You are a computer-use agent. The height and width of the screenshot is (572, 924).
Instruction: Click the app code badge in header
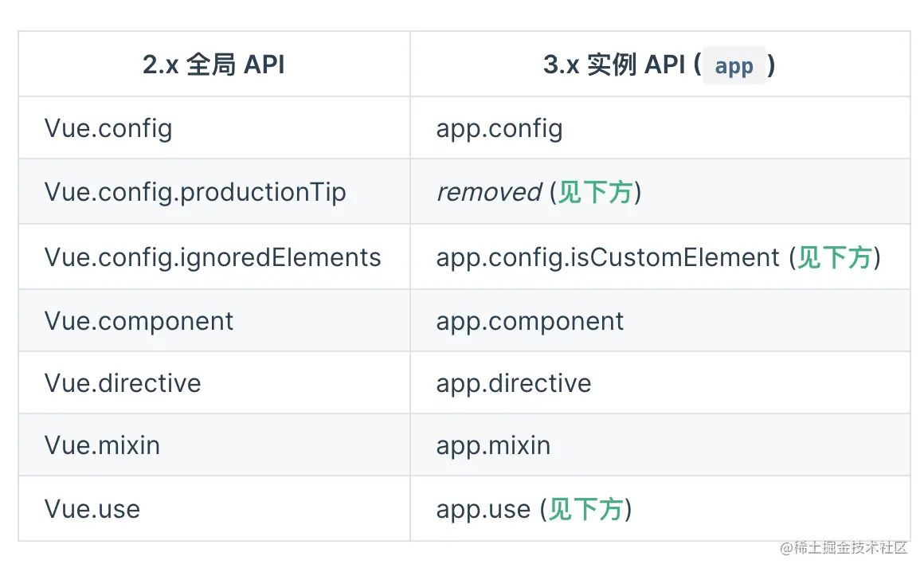click(x=734, y=66)
